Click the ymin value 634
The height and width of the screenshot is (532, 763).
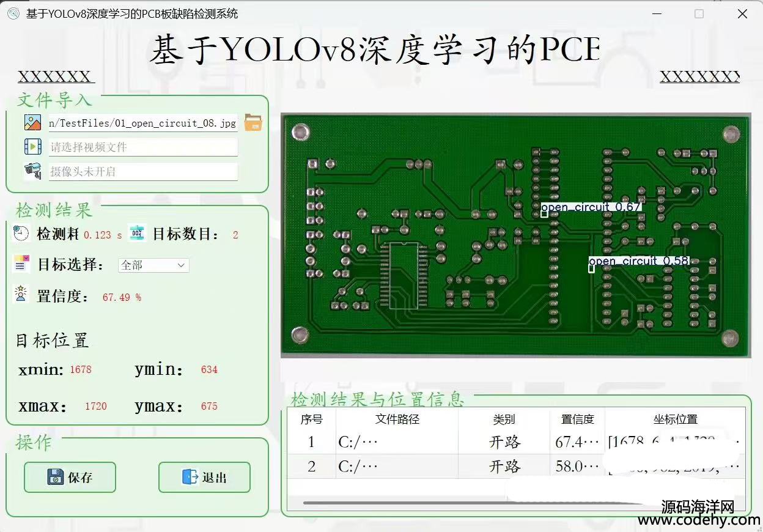pos(209,369)
